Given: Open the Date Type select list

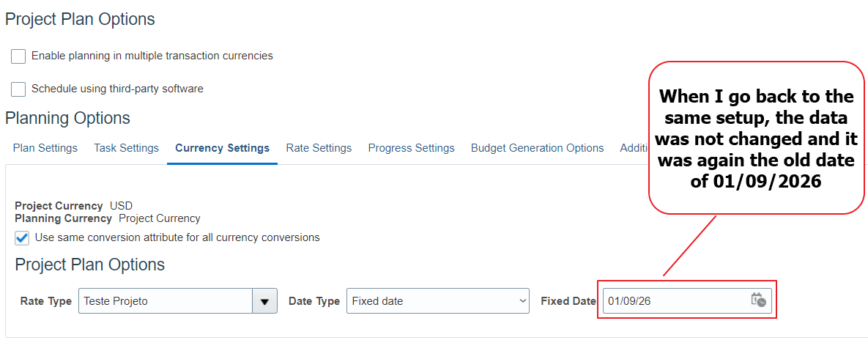Looking at the screenshot, I should click(438, 301).
